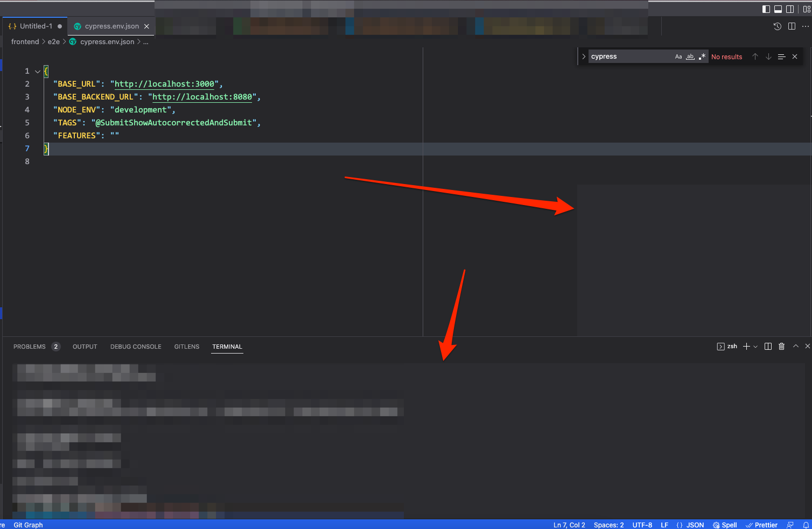Split the terminal using the split icon
The height and width of the screenshot is (529, 812).
pyautogui.click(x=767, y=346)
